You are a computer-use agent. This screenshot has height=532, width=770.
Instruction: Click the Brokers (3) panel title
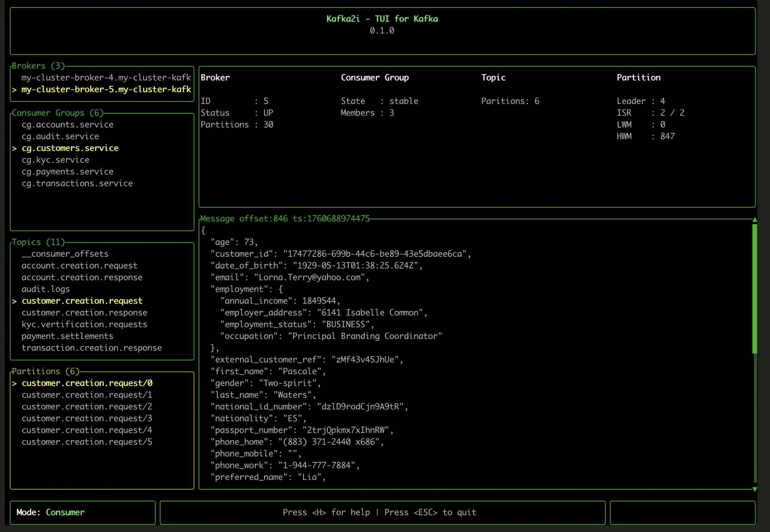coord(38,66)
